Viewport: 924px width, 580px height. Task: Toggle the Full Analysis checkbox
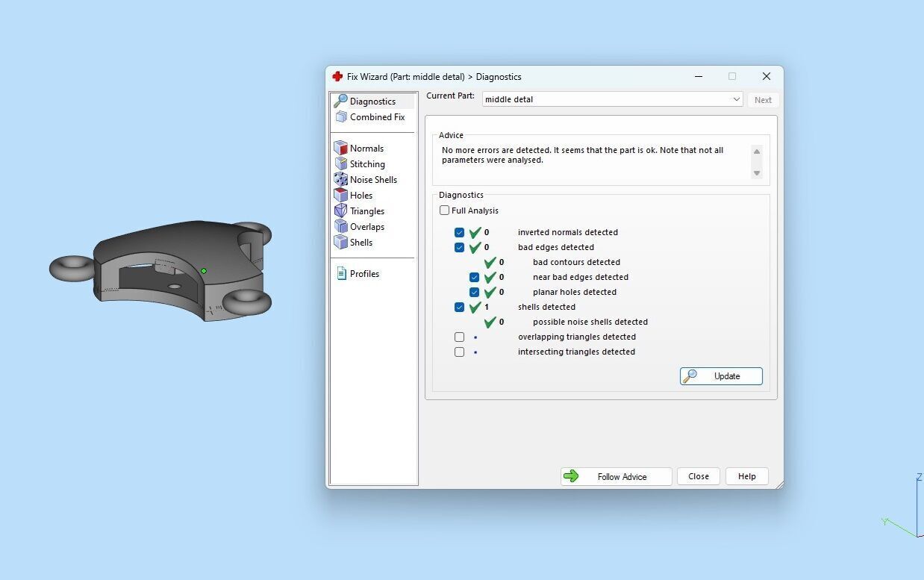click(445, 211)
